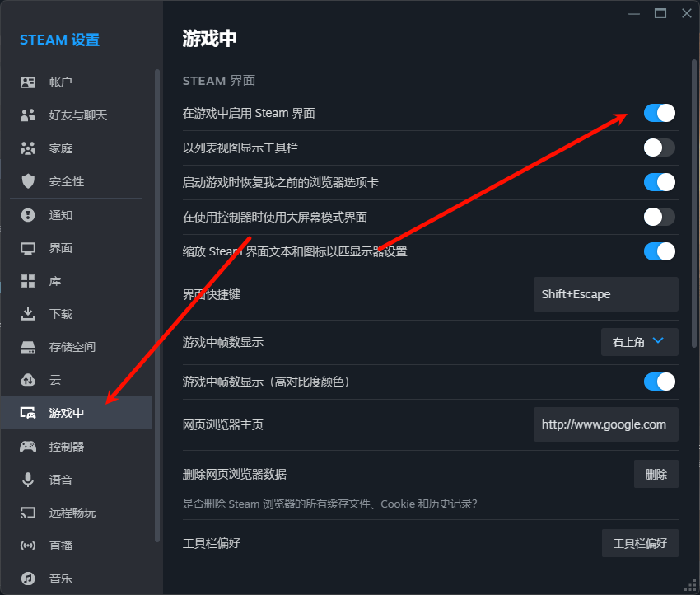Image resolution: width=700 pixels, height=595 pixels.
Task: Click the 界面快捷键 Shift+Escape field
Action: click(605, 294)
